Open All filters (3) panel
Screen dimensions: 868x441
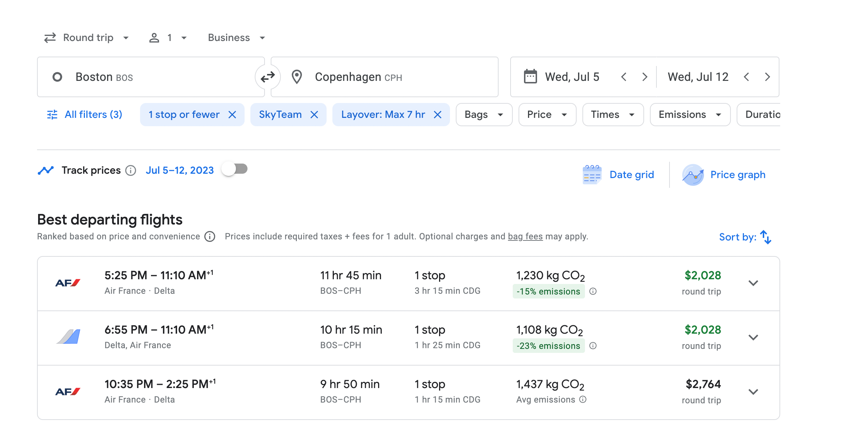pos(85,115)
